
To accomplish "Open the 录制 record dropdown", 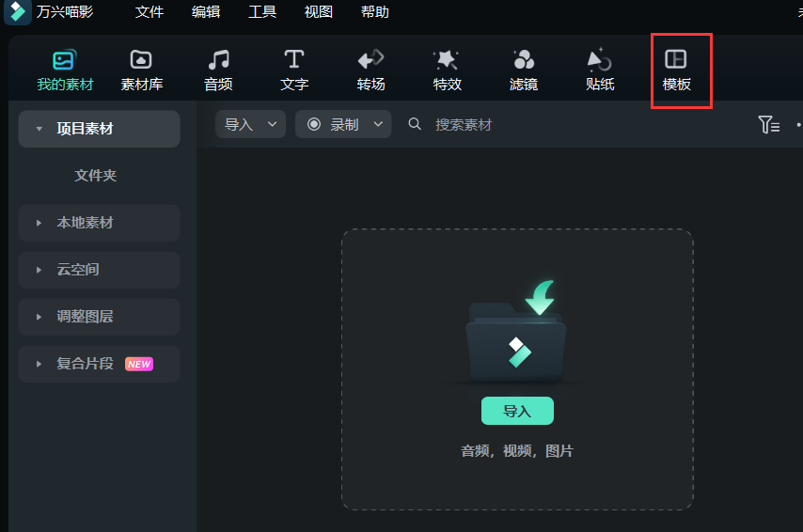I will pyautogui.click(x=343, y=124).
